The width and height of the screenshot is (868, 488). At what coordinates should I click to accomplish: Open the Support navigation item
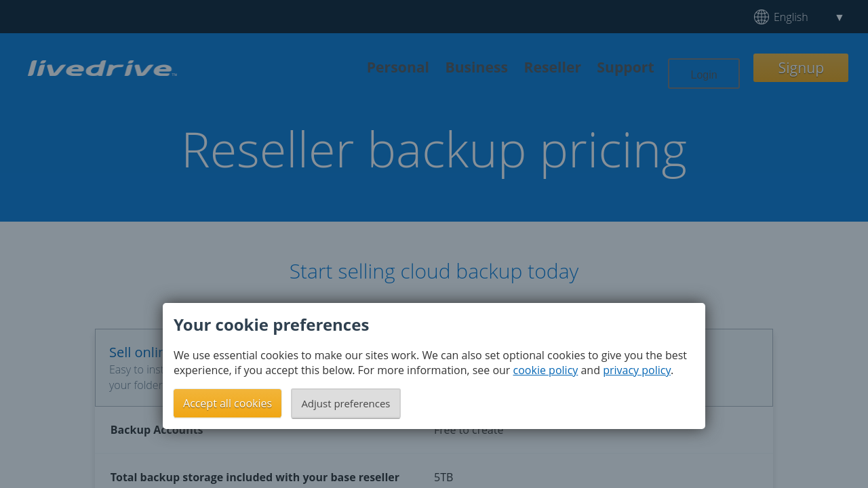[x=625, y=68]
